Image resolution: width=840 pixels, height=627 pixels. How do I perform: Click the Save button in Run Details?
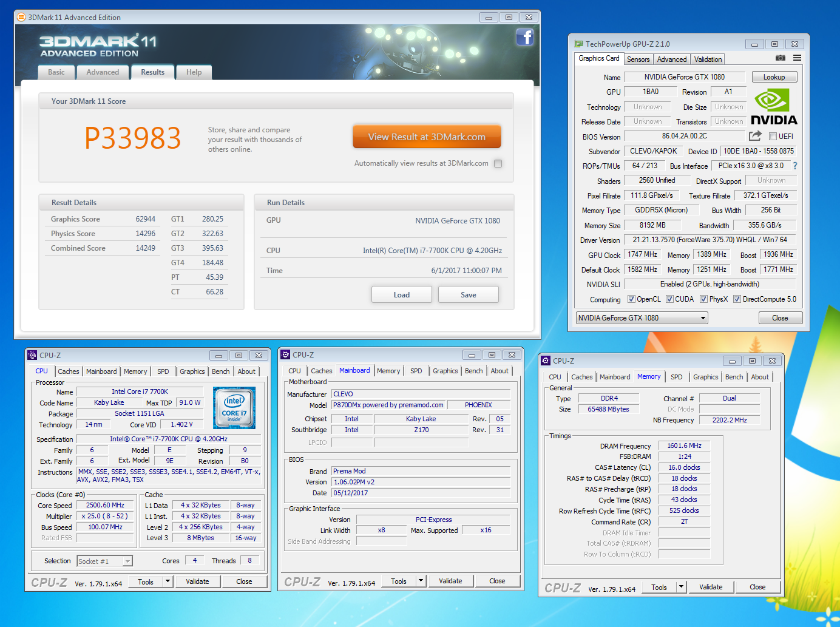click(468, 295)
